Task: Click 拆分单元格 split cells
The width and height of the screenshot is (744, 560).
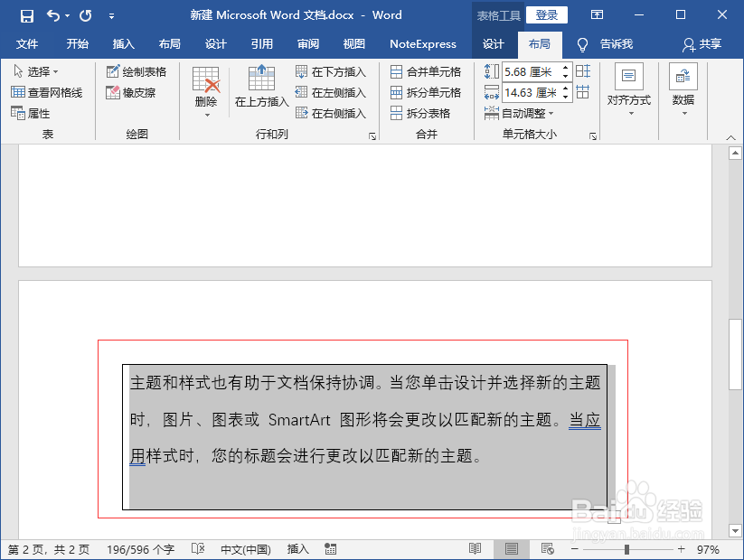Action: coord(426,92)
